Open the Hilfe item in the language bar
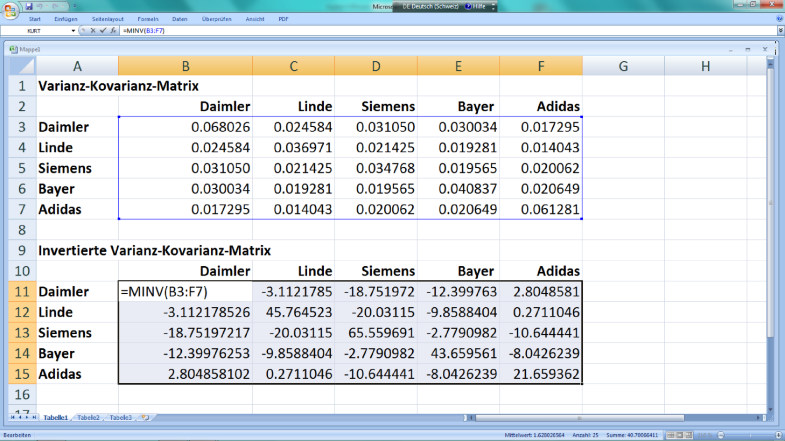 coord(476,7)
